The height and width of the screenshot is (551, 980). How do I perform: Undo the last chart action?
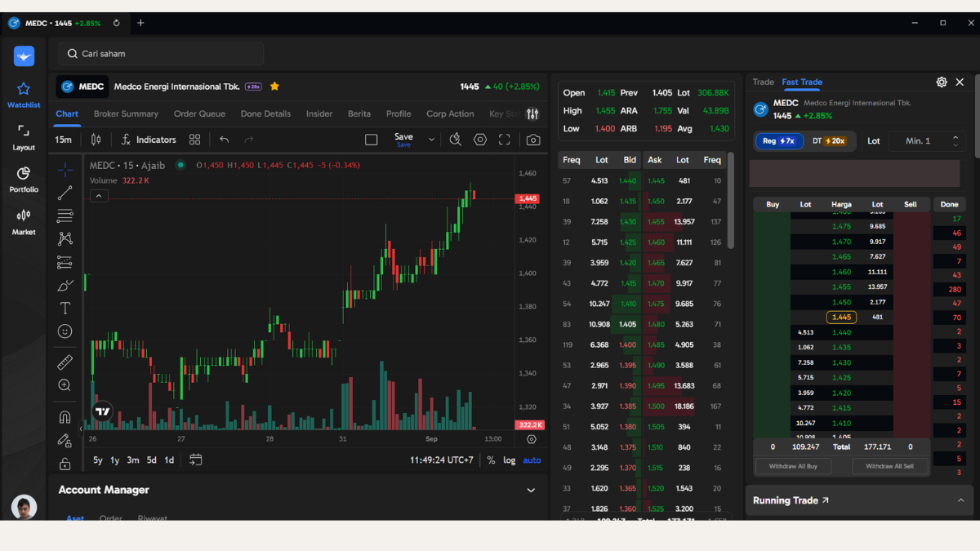(225, 140)
